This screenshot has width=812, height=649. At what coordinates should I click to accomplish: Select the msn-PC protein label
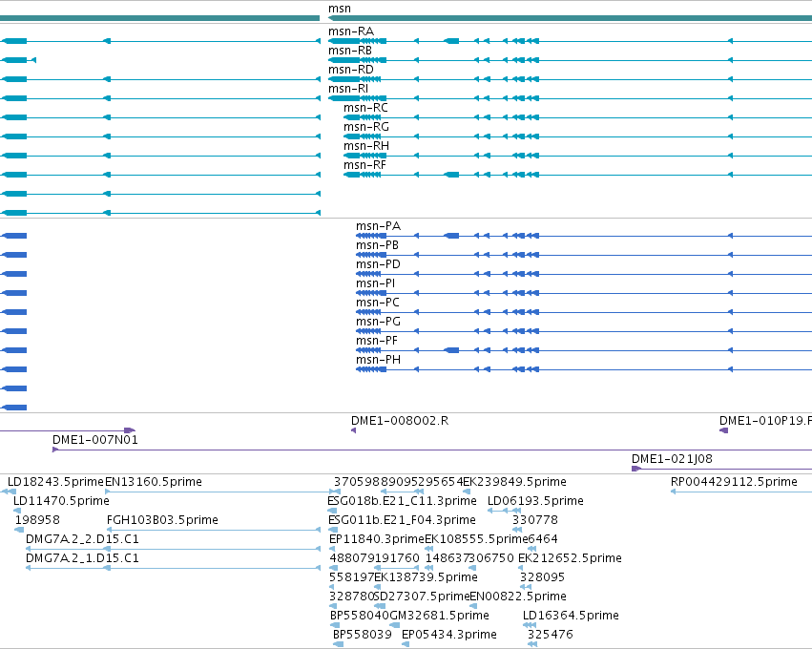pyautogui.click(x=378, y=303)
